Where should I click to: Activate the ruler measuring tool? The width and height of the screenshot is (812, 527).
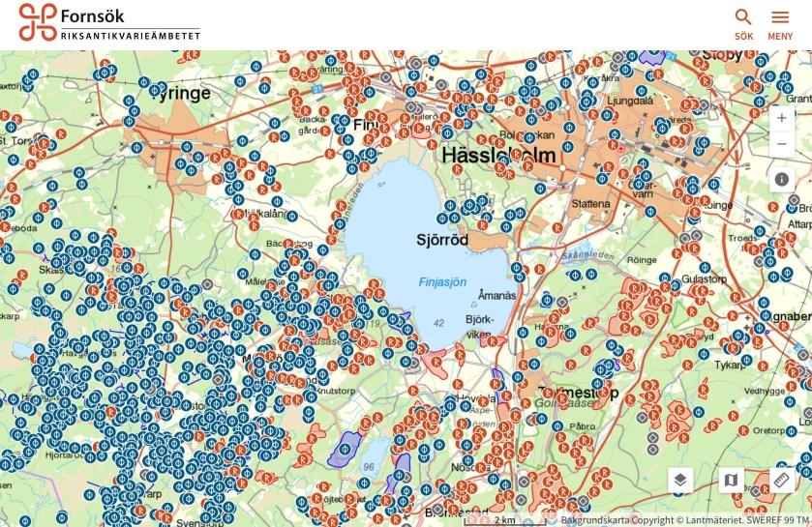pos(782,481)
